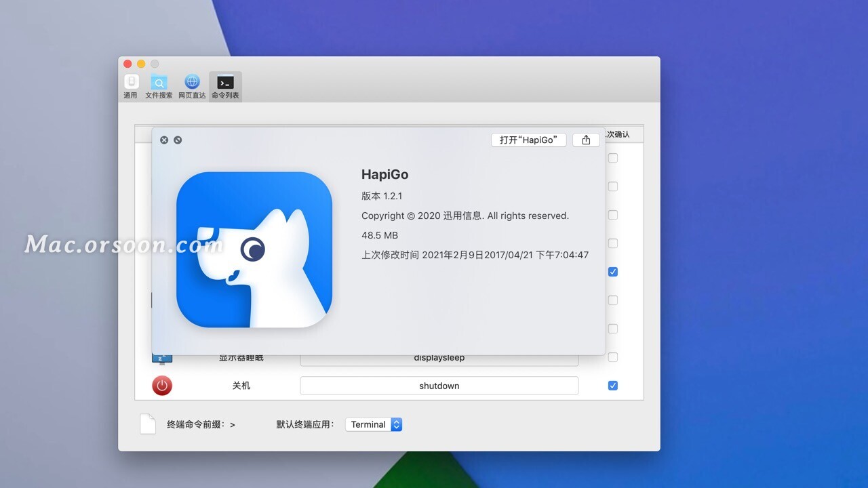Viewport: 868px width, 488px height.
Task: Select the 关机 command name
Action: pyautogui.click(x=241, y=386)
